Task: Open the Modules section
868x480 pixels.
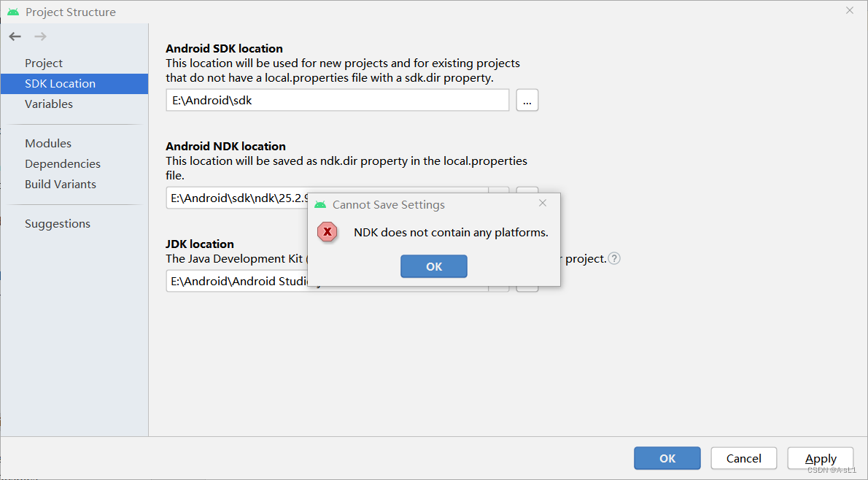Action: click(x=47, y=143)
